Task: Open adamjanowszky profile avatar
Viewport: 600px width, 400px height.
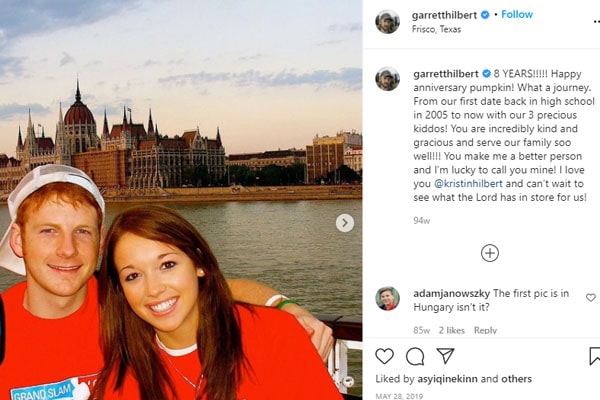Action: tap(387, 298)
